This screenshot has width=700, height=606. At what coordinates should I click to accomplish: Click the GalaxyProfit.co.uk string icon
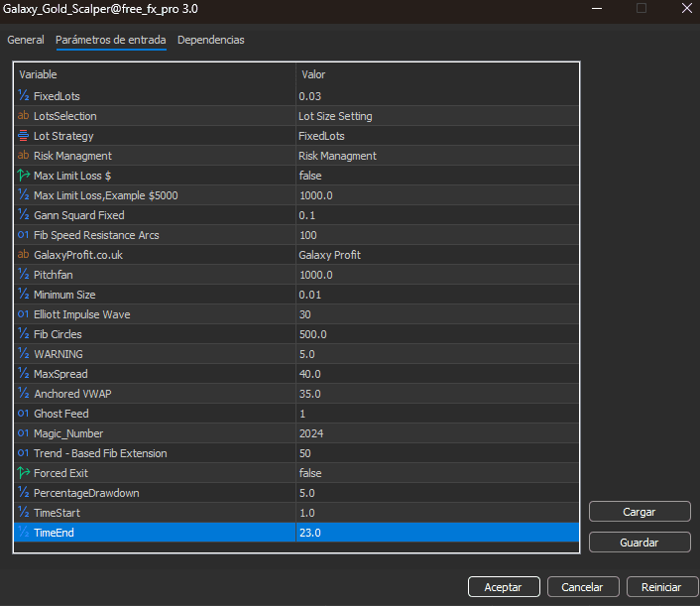point(24,255)
